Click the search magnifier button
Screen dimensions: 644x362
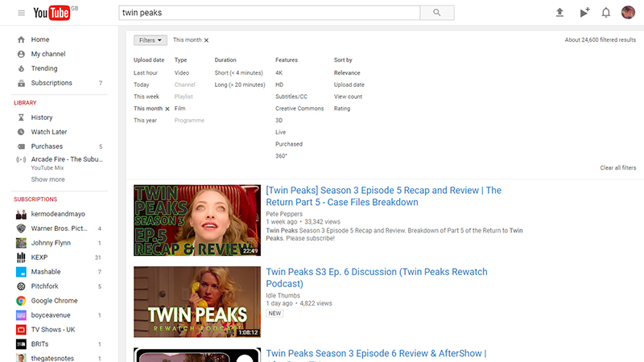pyautogui.click(x=437, y=13)
